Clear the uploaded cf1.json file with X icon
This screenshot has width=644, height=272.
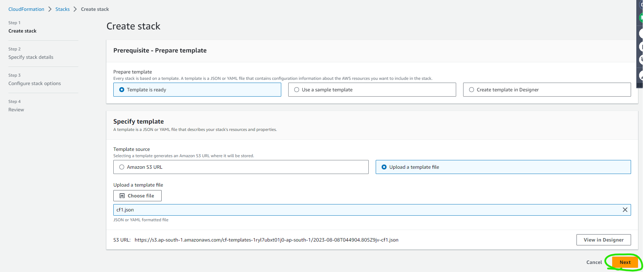click(x=625, y=210)
